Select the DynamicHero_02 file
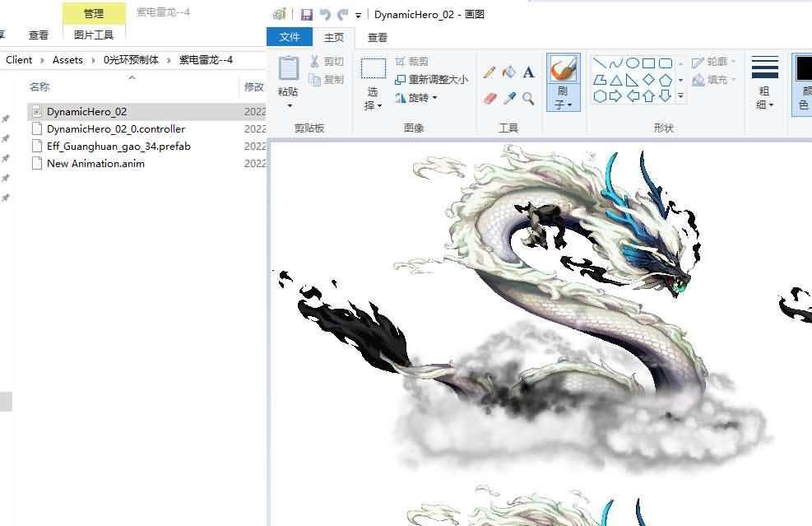This screenshot has width=812, height=526. click(x=146, y=111)
